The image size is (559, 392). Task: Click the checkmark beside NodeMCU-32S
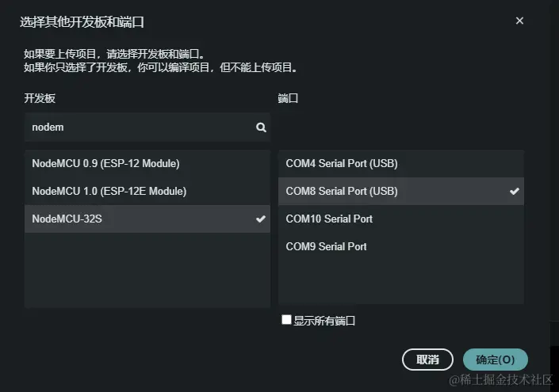tap(261, 219)
